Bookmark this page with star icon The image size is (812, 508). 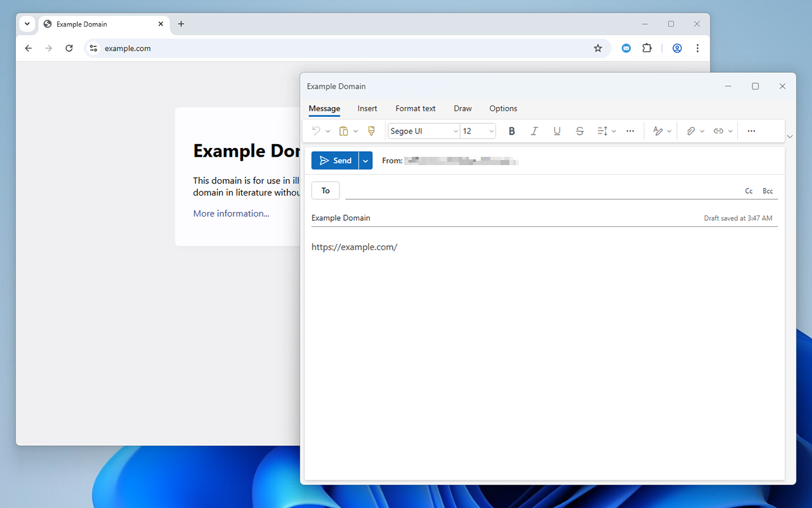point(598,48)
